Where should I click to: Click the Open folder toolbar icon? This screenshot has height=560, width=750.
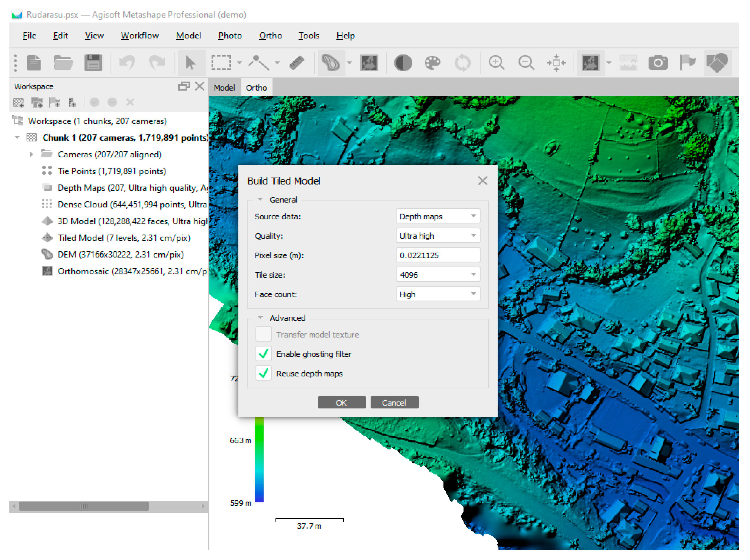[63, 63]
